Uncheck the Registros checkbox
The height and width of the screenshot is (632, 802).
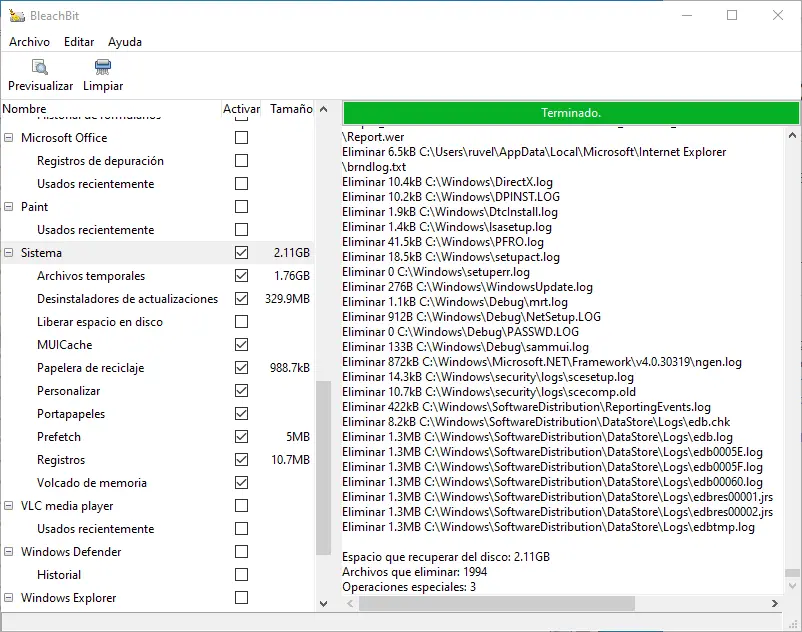point(241,460)
